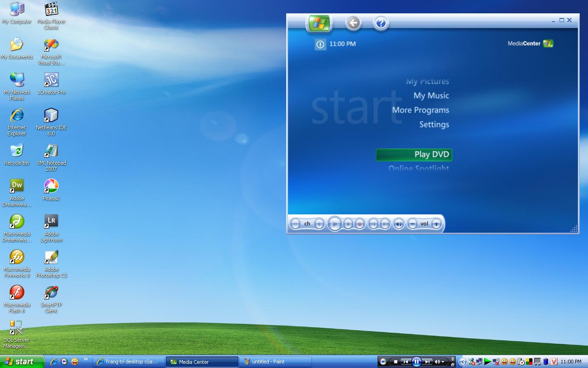This screenshot has height=368, width=588.
Task: Open My Computer desktop icon
Action: [x=17, y=13]
